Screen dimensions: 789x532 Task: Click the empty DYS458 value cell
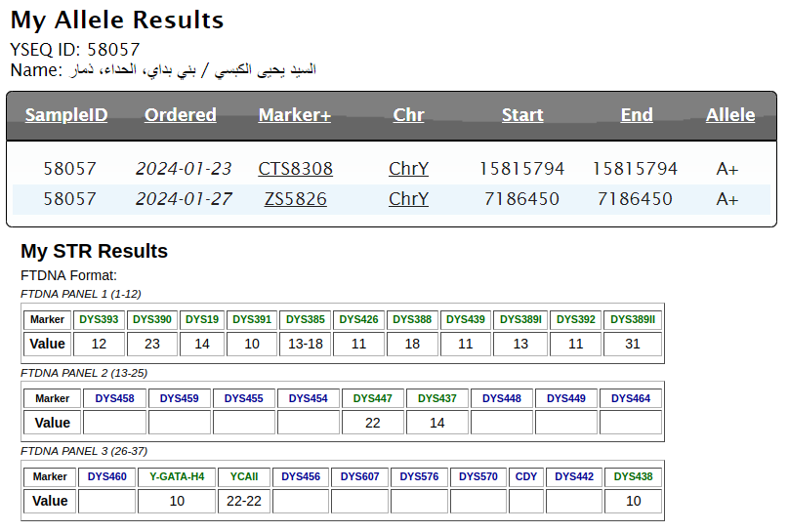[114, 423]
